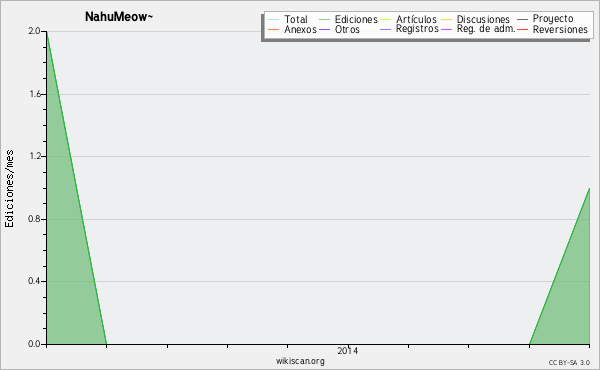Click the red color line beside 'Reversiones'

(x=523, y=30)
